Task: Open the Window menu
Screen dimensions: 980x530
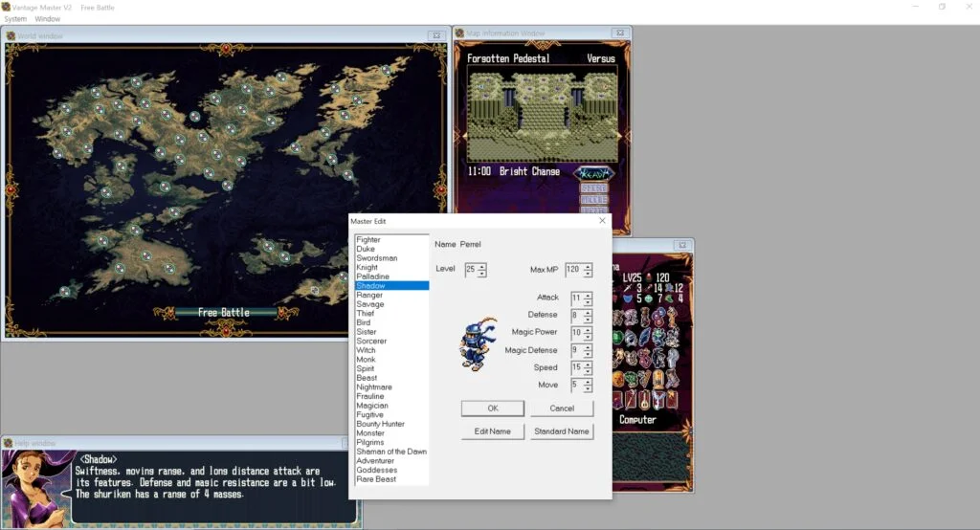Action: pyautogui.click(x=48, y=19)
